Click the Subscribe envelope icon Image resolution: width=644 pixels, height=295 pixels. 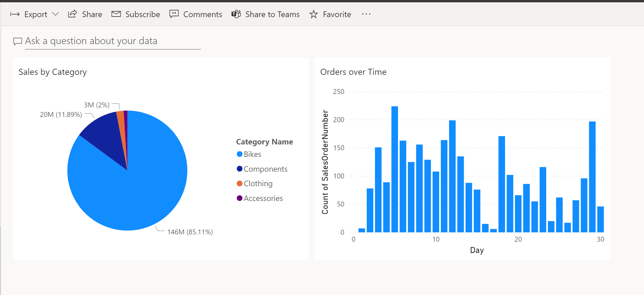click(116, 14)
